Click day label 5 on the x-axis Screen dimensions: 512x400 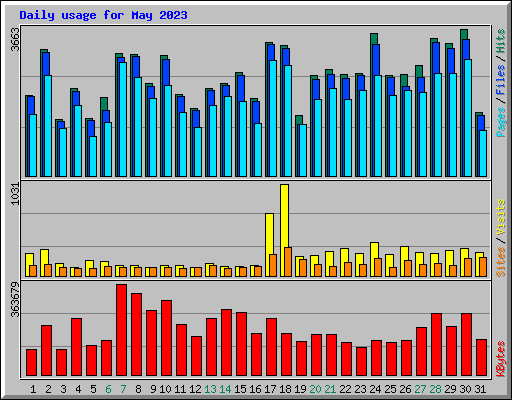pyautogui.click(x=93, y=389)
